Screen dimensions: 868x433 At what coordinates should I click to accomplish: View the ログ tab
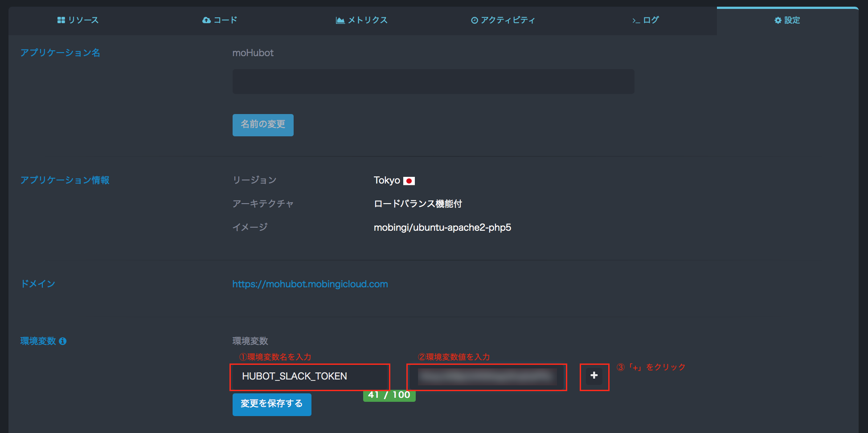pos(645,20)
